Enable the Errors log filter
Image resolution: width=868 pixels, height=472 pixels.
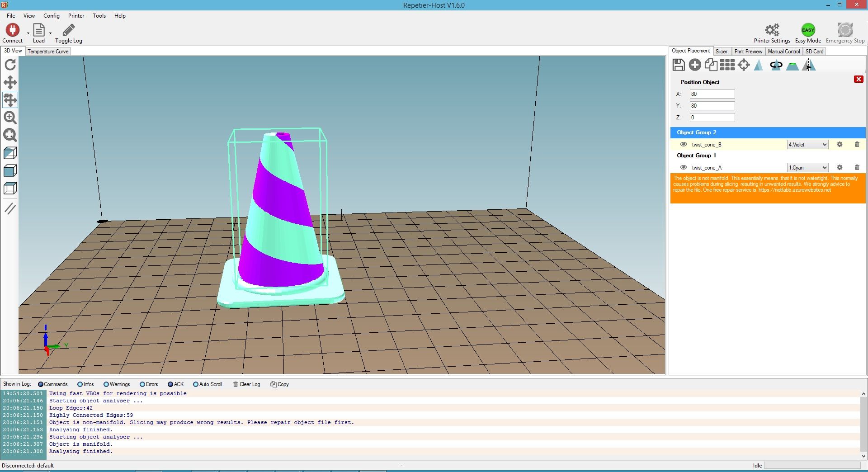tap(143, 384)
